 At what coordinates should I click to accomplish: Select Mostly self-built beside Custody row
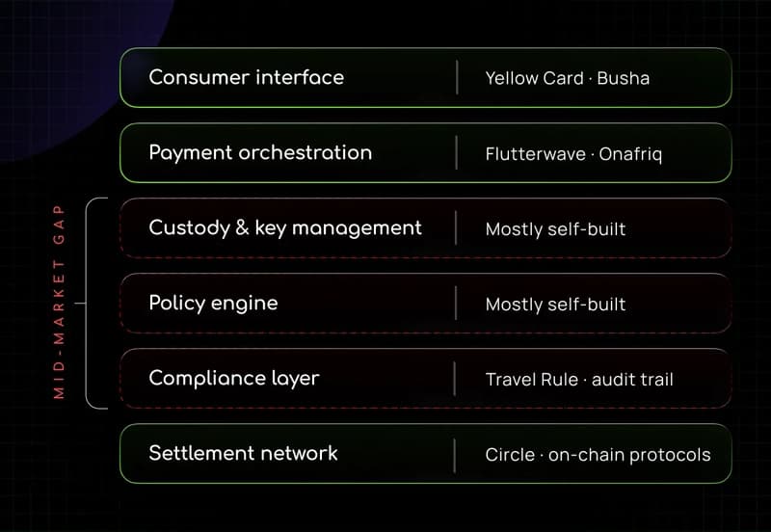click(x=556, y=229)
